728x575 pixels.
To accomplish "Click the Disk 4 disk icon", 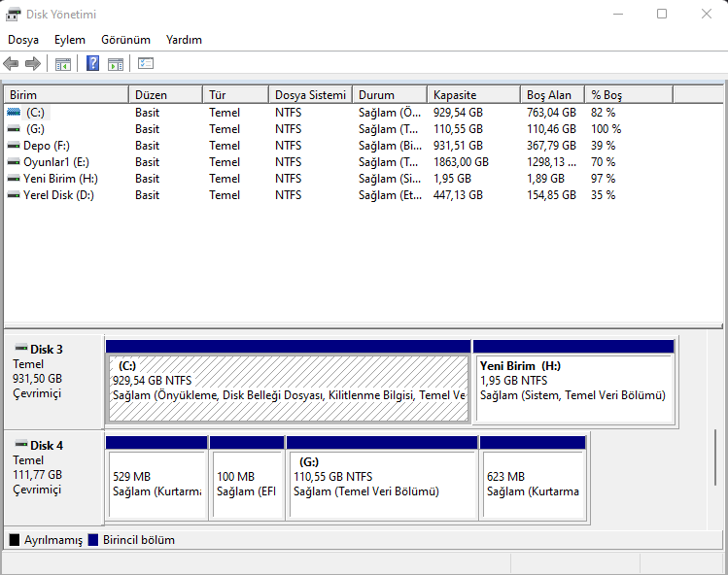I will tap(20, 444).
